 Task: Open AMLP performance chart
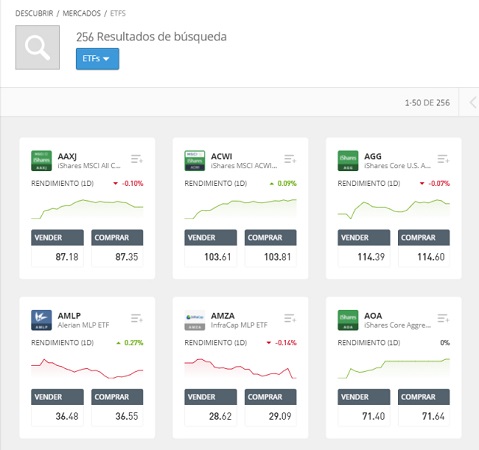[x=87, y=368]
